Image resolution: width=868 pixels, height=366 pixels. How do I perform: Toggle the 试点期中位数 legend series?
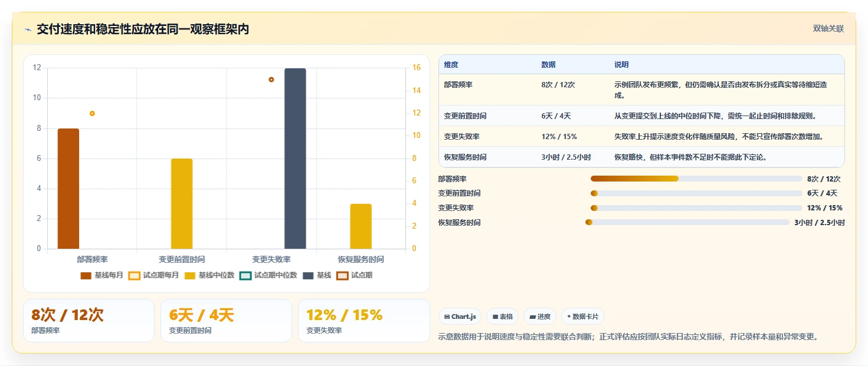pyautogui.click(x=268, y=275)
